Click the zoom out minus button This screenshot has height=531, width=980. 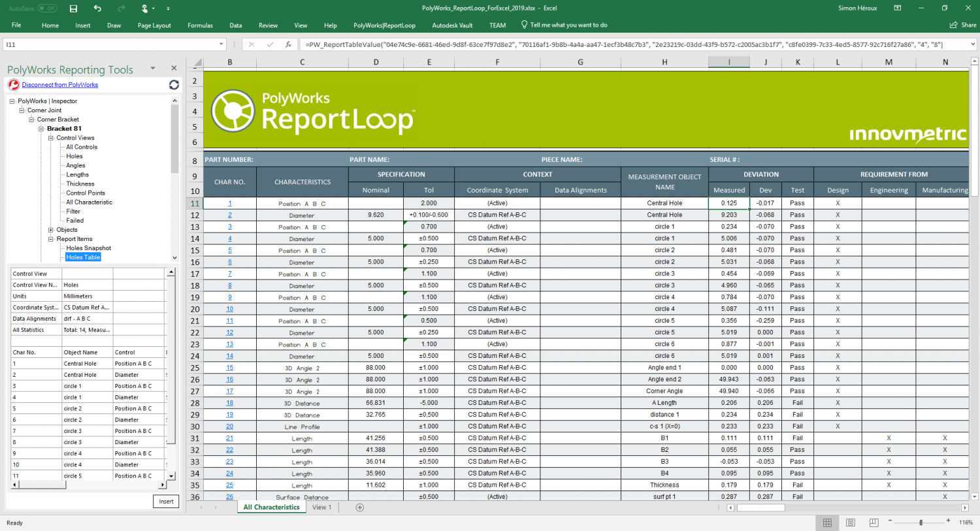pyautogui.click(x=890, y=521)
